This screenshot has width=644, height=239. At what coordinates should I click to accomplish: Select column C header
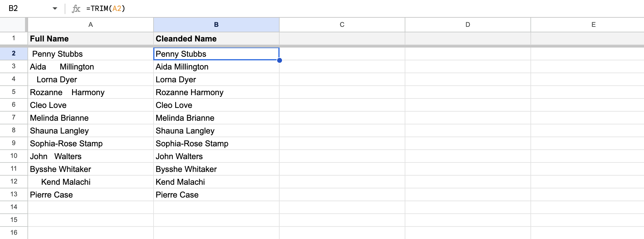click(x=342, y=25)
